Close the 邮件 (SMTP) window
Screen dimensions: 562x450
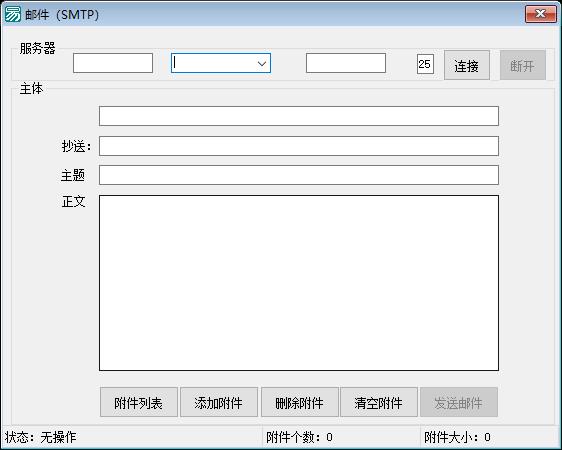[x=540, y=14]
